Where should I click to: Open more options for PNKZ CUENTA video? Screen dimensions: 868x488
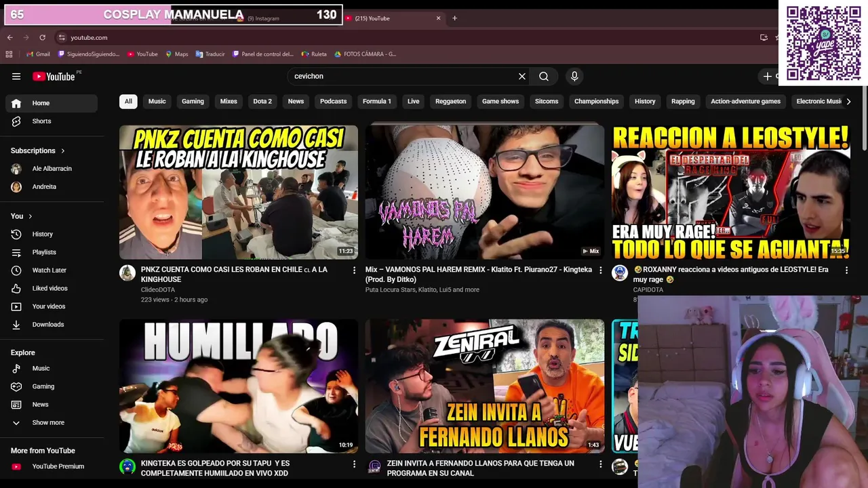[x=354, y=270]
